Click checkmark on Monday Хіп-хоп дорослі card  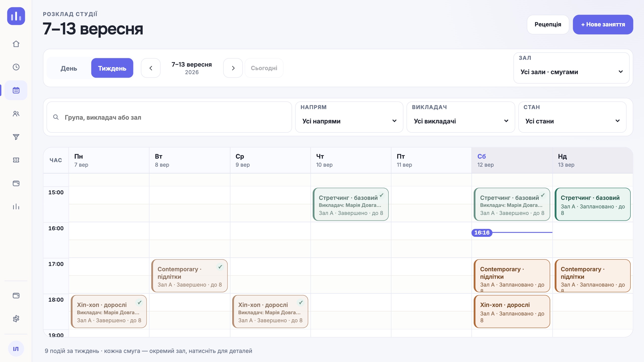coord(139,303)
